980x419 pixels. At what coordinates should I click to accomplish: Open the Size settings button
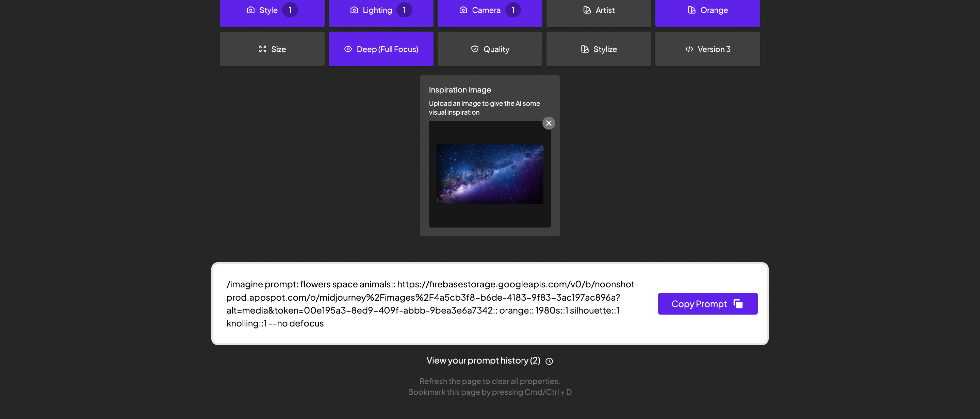point(272,49)
